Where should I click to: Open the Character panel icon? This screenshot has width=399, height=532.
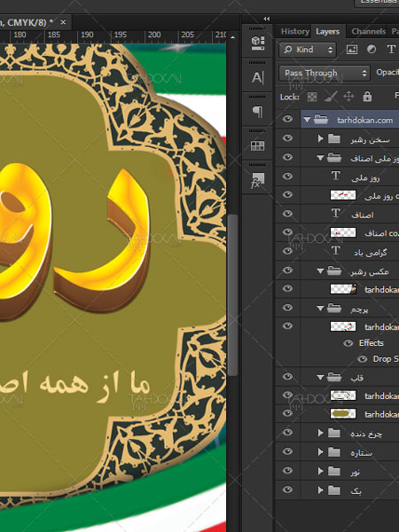[257, 77]
